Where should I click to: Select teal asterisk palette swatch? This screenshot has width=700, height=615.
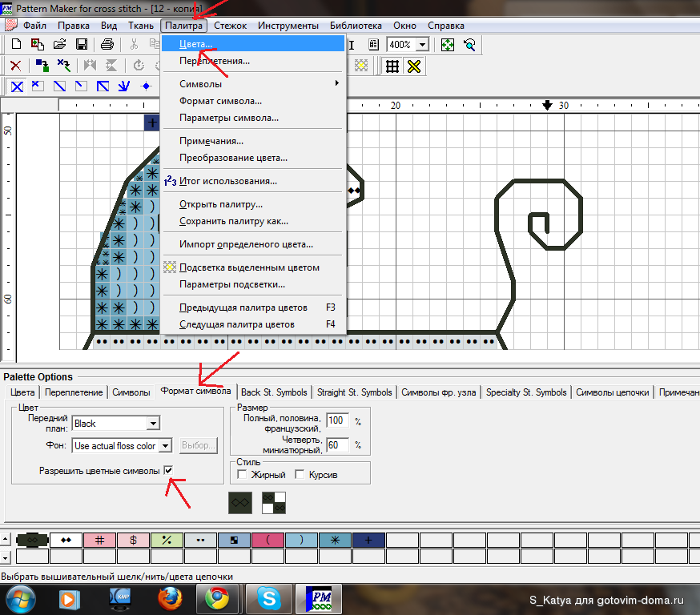[x=335, y=540]
